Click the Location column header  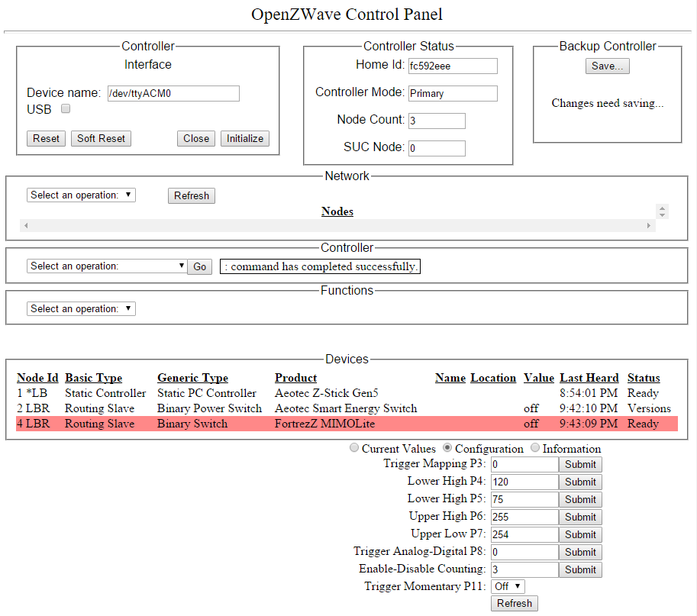493,378
